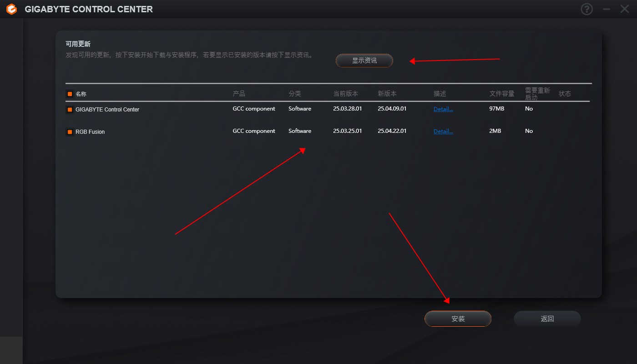
Task: Click the 文件容量 column header
Action: point(501,94)
